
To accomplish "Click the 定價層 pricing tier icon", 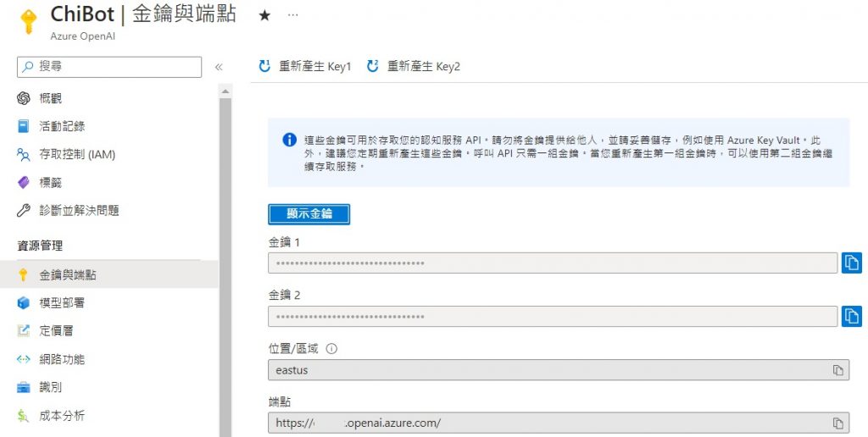I will click(x=23, y=331).
